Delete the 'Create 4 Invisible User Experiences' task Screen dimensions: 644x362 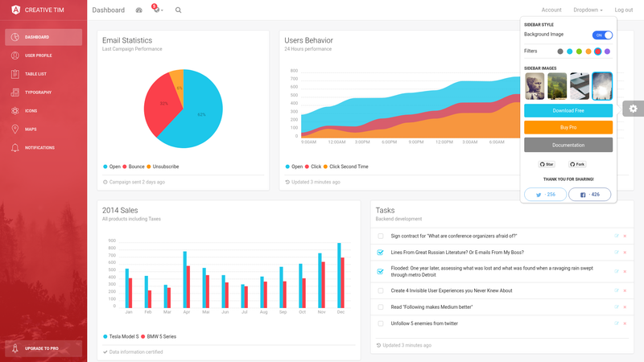coord(625,290)
